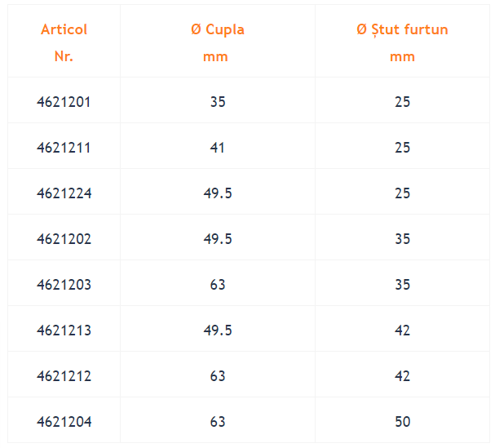The width and height of the screenshot is (495, 448).
Task: Click the Articol Nr. column header
Action: [64, 43]
